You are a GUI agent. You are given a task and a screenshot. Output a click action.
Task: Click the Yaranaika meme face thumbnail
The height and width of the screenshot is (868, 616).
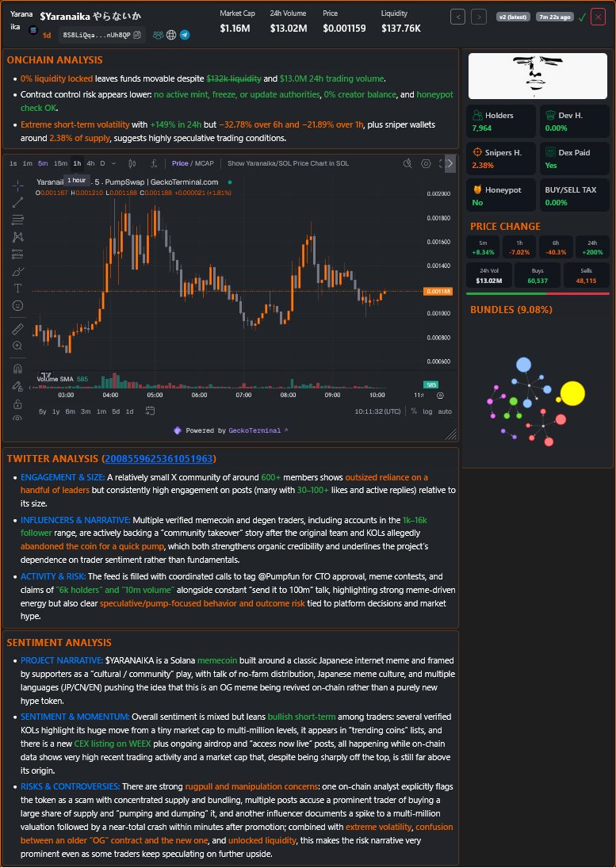click(538, 76)
